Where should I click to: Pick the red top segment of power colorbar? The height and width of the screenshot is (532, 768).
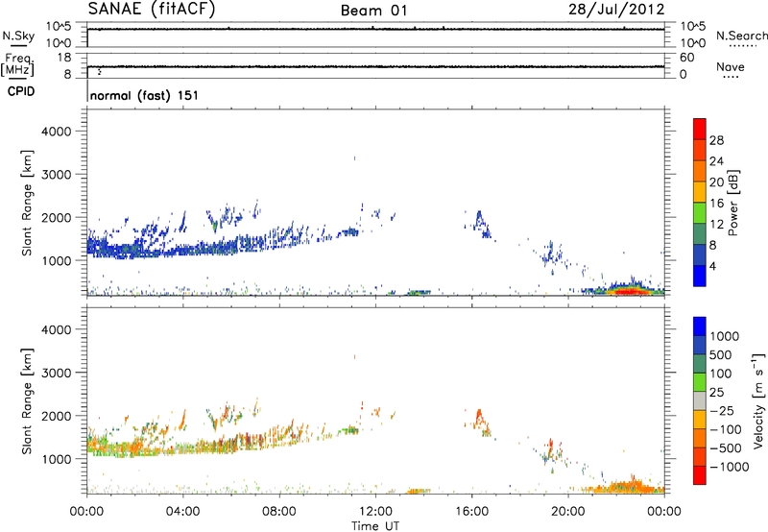(700, 130)
